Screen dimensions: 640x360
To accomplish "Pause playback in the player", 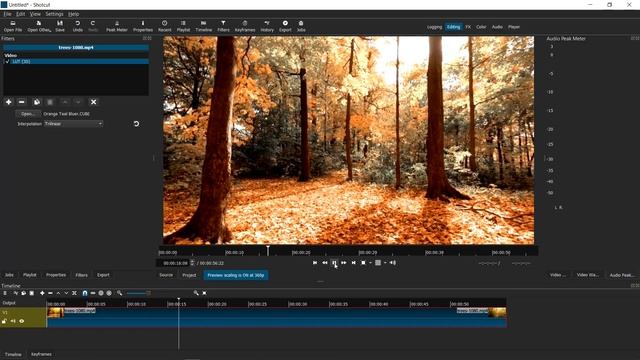I will pyautogui.click(x=334, y=263).
